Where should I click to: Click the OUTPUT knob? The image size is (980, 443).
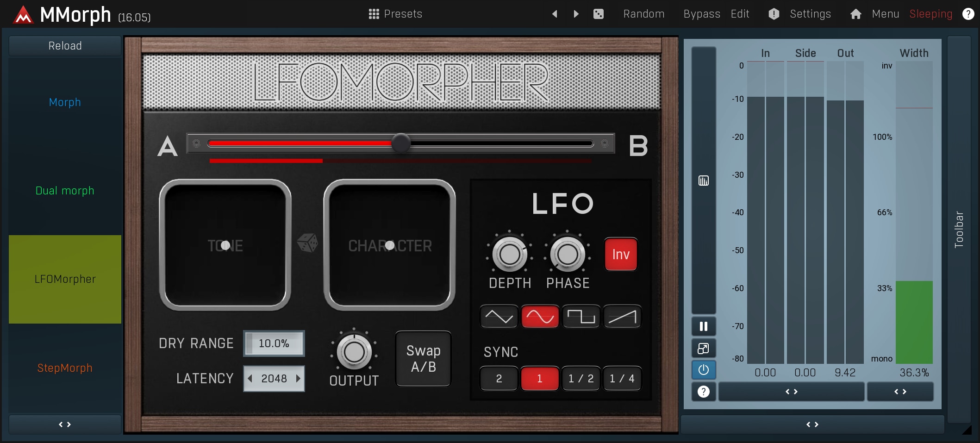[354, 352]
